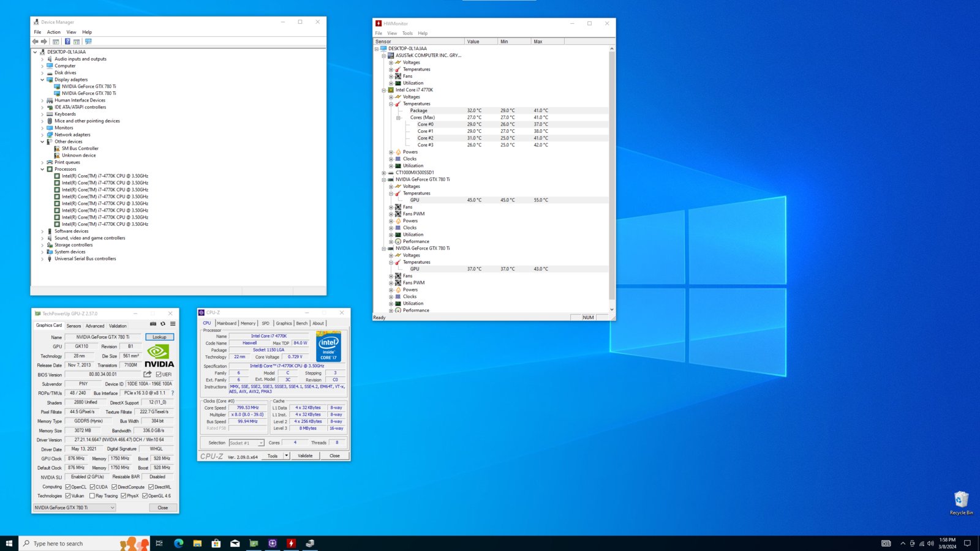Toggle the Vulkan checkbox in GPU-Z
980x551 pixels.
click(68, 496)
